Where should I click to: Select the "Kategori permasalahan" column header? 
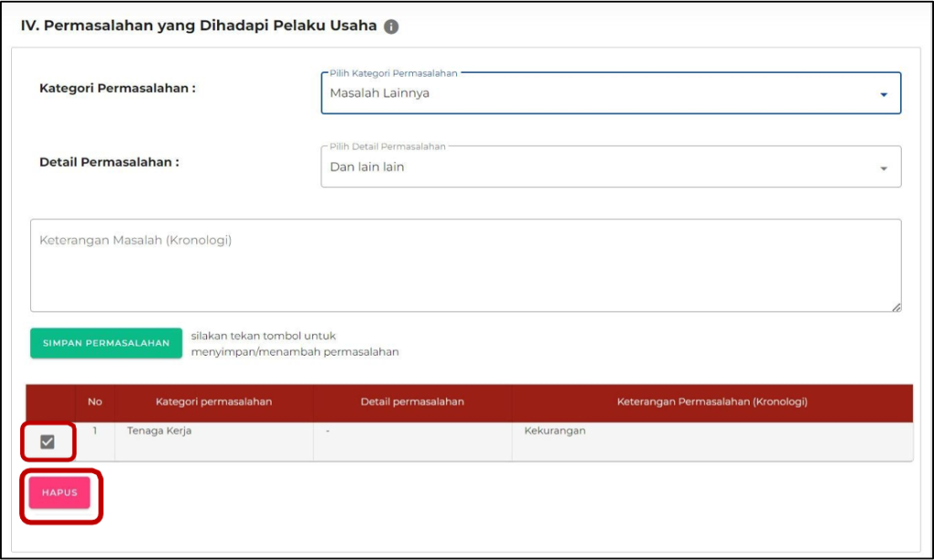click(213, 402)
